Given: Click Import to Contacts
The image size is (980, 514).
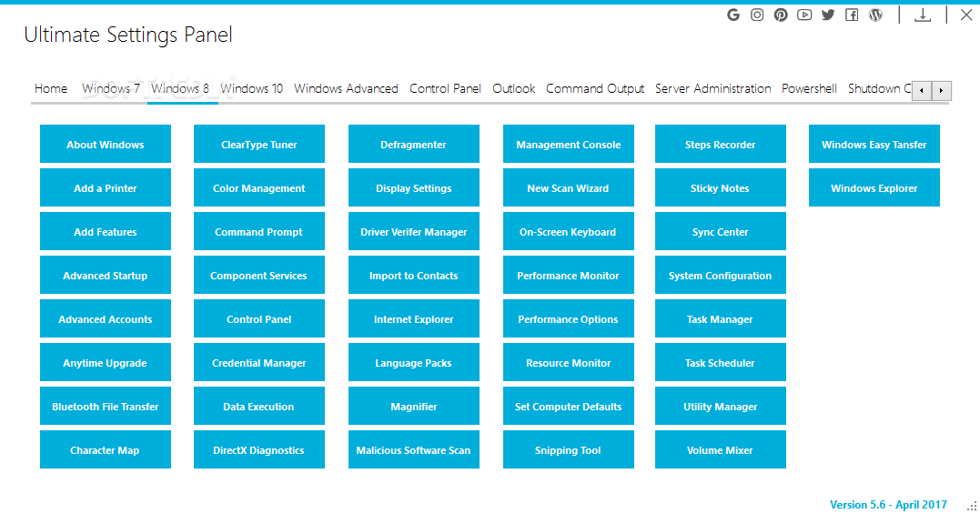Looking at the screenshot, I should [414, 276].
